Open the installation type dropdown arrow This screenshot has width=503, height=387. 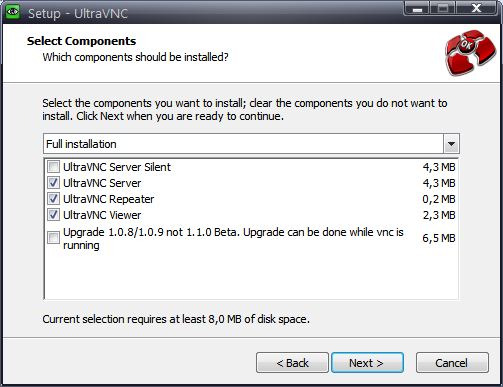click(451, 144)
